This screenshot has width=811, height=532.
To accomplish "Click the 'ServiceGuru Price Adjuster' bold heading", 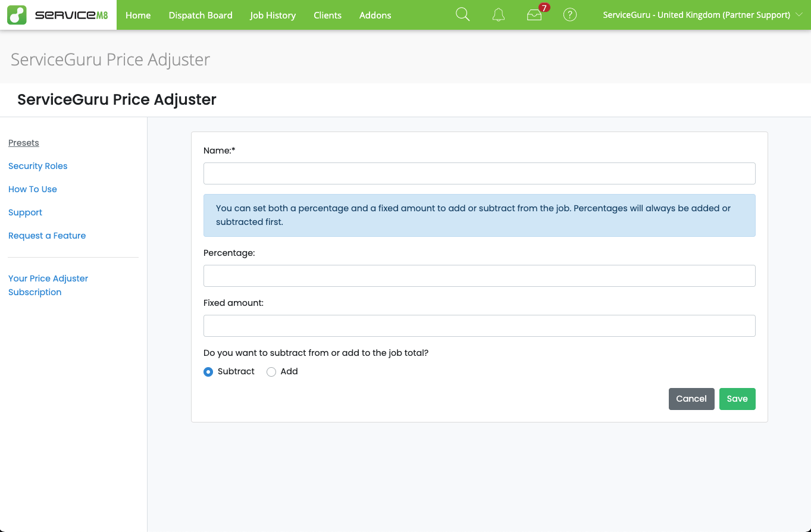I will tap(117, 99).
